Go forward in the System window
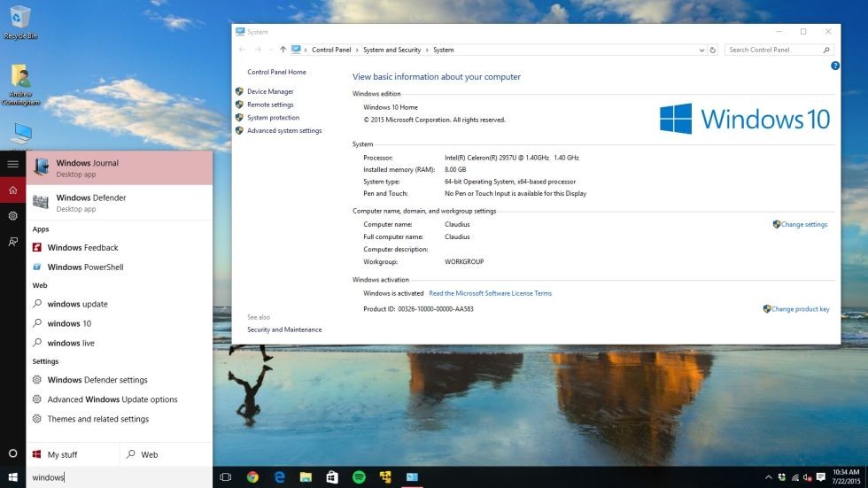The image size is (868, 488). pyautogui.click(x=258, y=50)
